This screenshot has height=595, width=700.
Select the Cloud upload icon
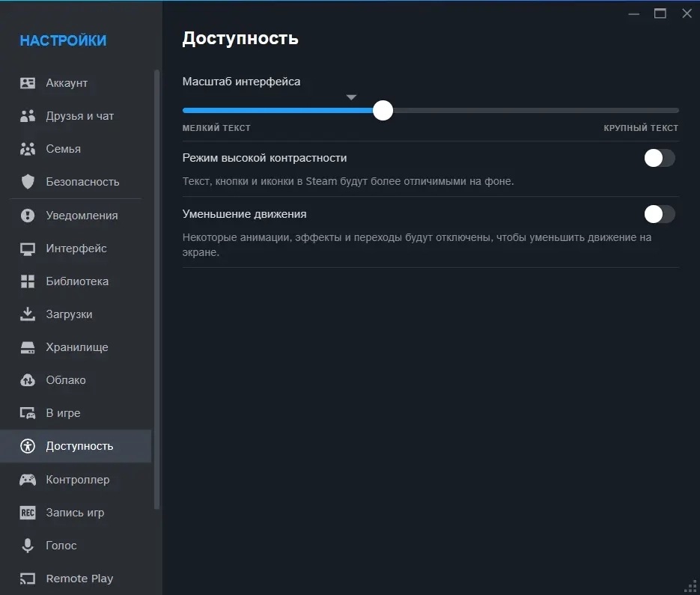[x=28, y=380]
